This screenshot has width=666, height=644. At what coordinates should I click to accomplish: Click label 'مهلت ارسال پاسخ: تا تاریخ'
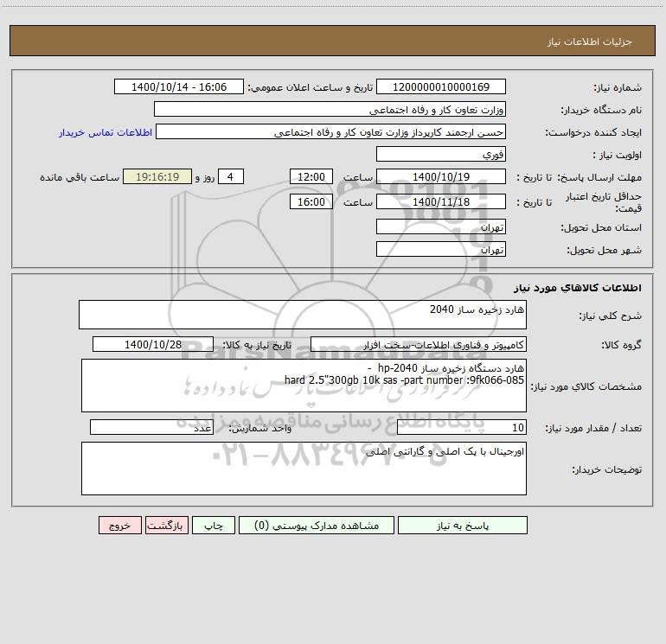click(x=579, y=177)
